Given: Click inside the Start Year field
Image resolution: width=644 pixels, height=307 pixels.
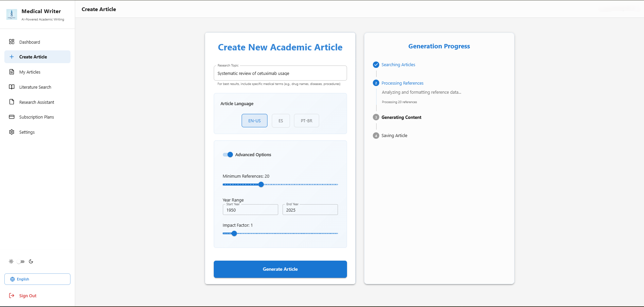Looking at the screenshot, I should click(x=250, y=210).
